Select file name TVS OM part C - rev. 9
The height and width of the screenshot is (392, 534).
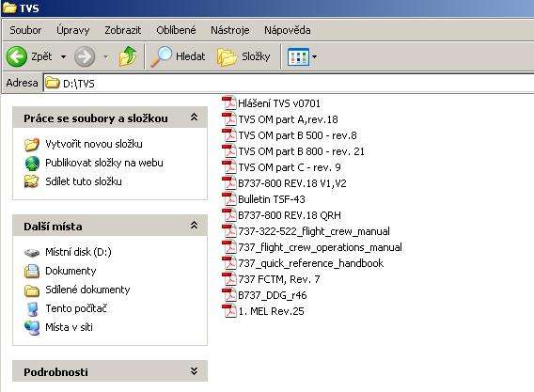tap(290, 167)
